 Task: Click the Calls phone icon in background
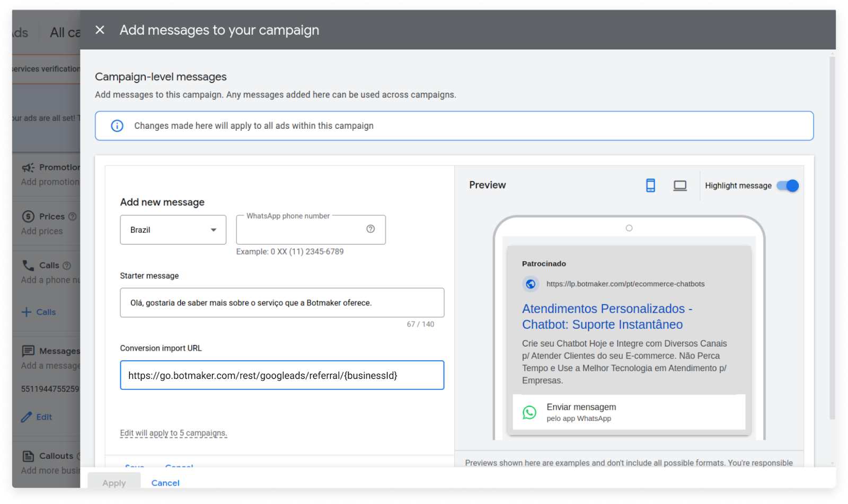(28, 265)
